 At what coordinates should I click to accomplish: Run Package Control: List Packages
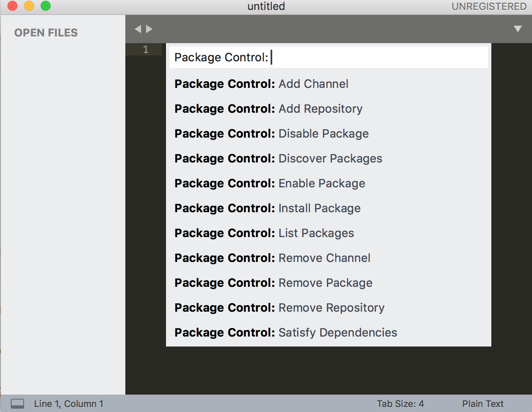pyautogui.click(x=328, y=233)
